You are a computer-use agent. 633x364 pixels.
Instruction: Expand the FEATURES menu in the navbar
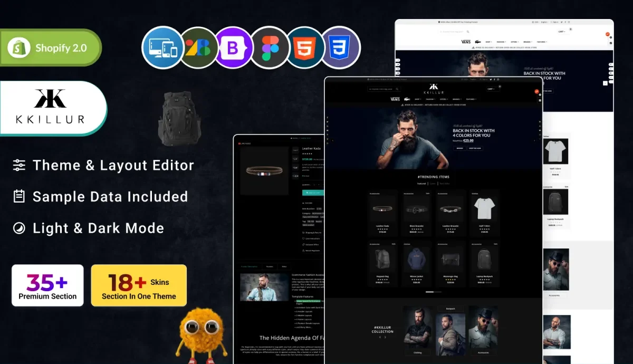click(471, 99)
